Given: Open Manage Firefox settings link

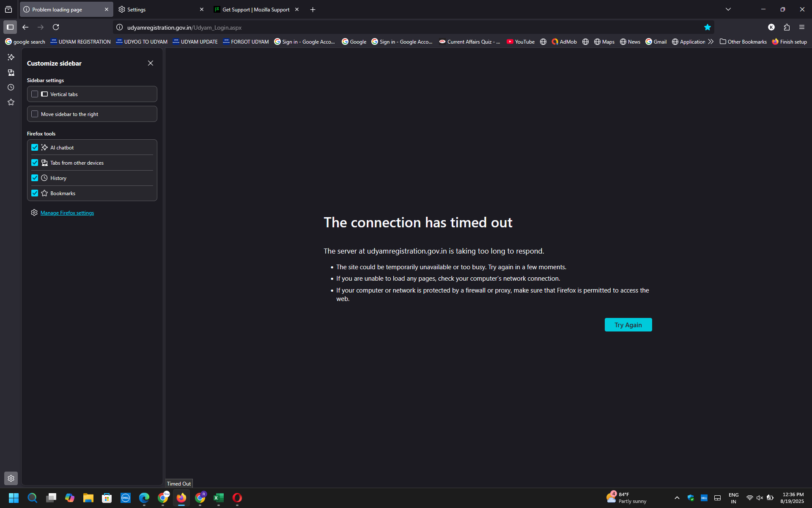Looking at the screenshot, I should 67,213.
